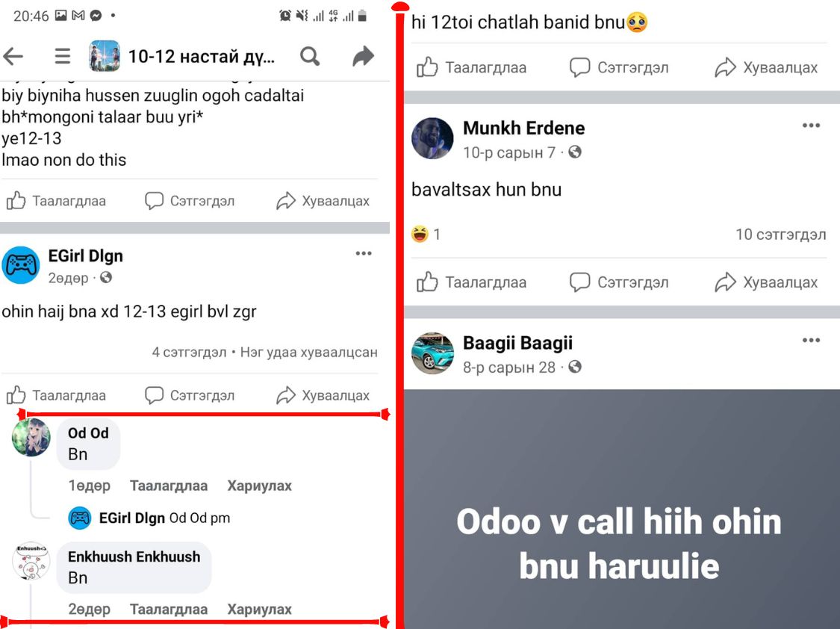Share the Munkh Erdene post

pos(766,282)
